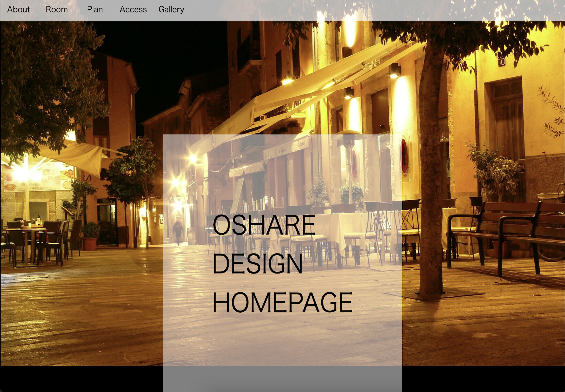Select Plan in the top navigation

pyautogui.click(x=95, y=9)
